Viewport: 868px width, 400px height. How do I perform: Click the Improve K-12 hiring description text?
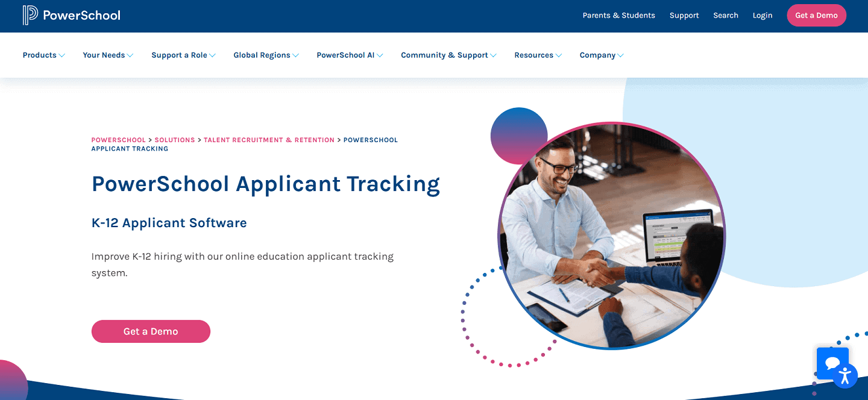[242, 264]
